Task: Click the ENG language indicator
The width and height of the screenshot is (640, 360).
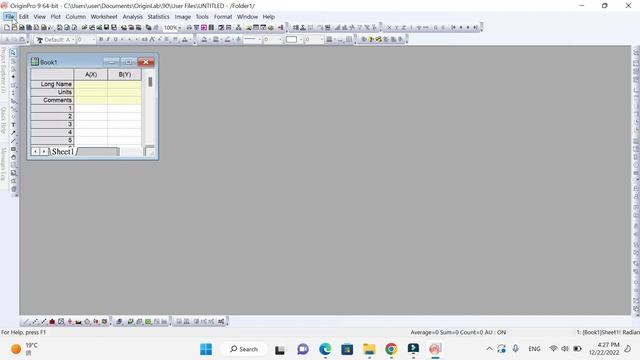Action: (x=534, y=349)
